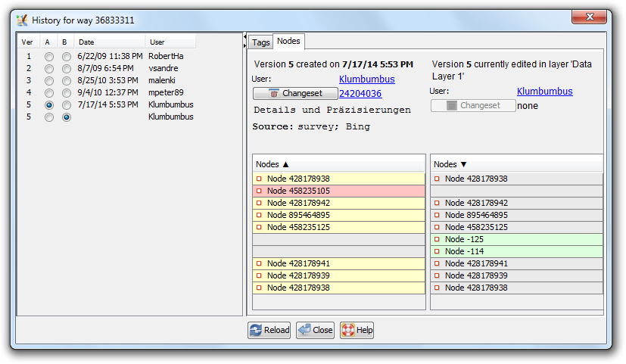Select radio A for version 4 by mpeter89

49,92
